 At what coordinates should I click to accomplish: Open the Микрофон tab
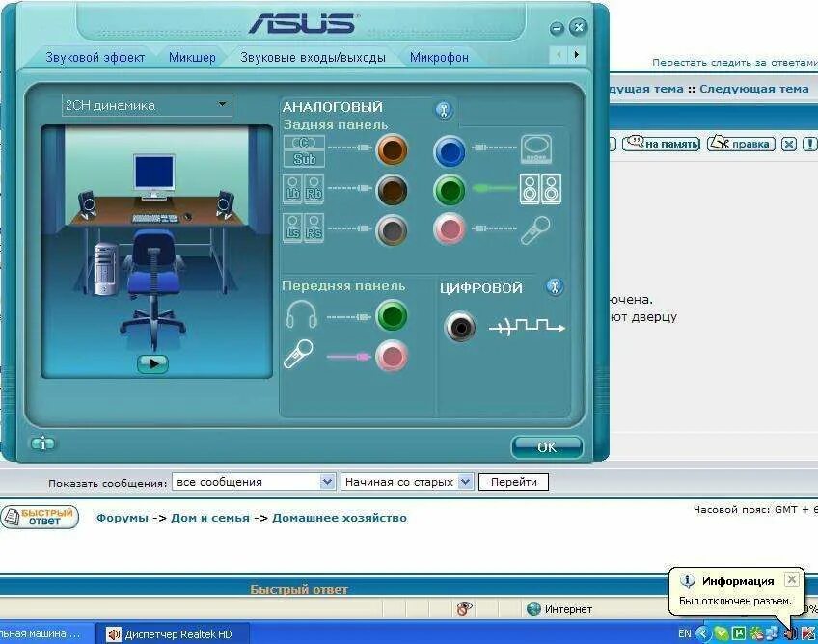coord(439,57)
